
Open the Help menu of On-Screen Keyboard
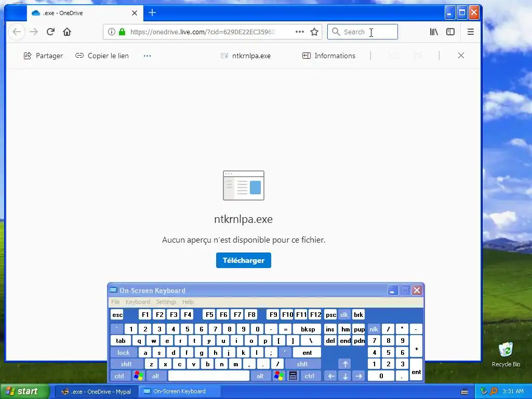tap(188, 302)
